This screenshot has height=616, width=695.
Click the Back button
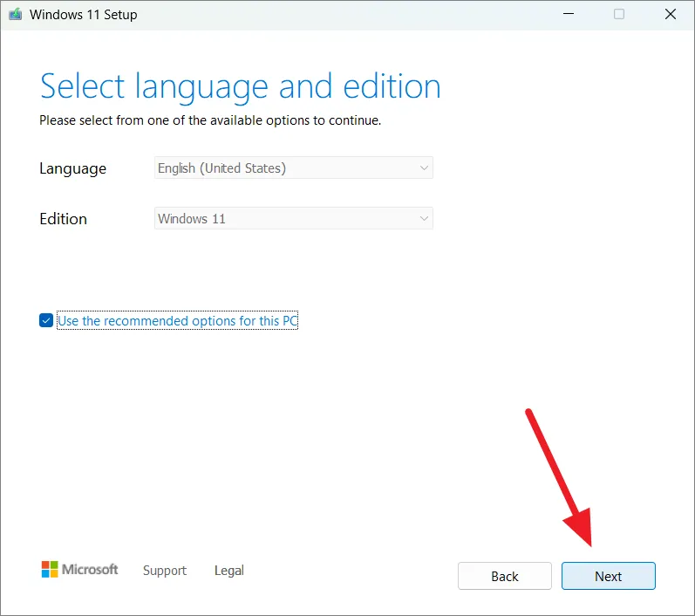(504, 576)
